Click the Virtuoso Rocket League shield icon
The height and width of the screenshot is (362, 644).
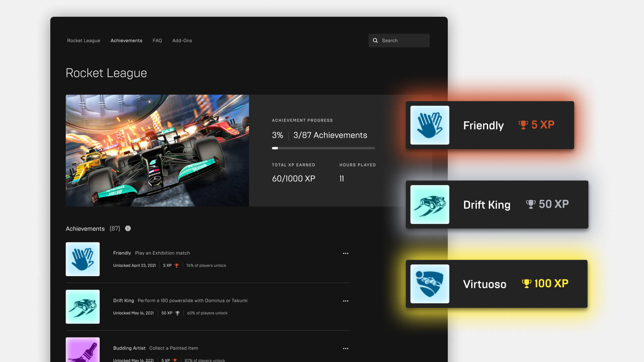pos(429,283)
